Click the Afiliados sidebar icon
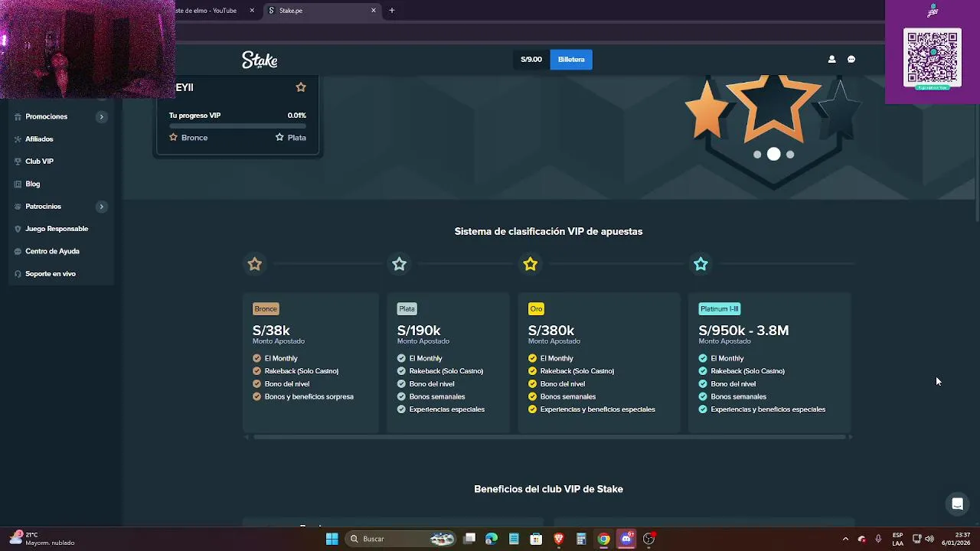Viewport: 980px width, 551px height. (18, 139)
